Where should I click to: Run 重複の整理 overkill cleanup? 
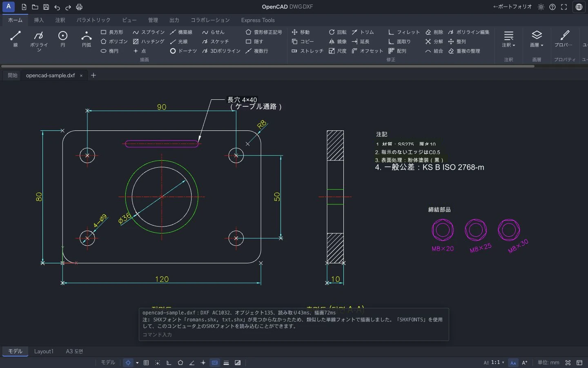coord(464,51)
